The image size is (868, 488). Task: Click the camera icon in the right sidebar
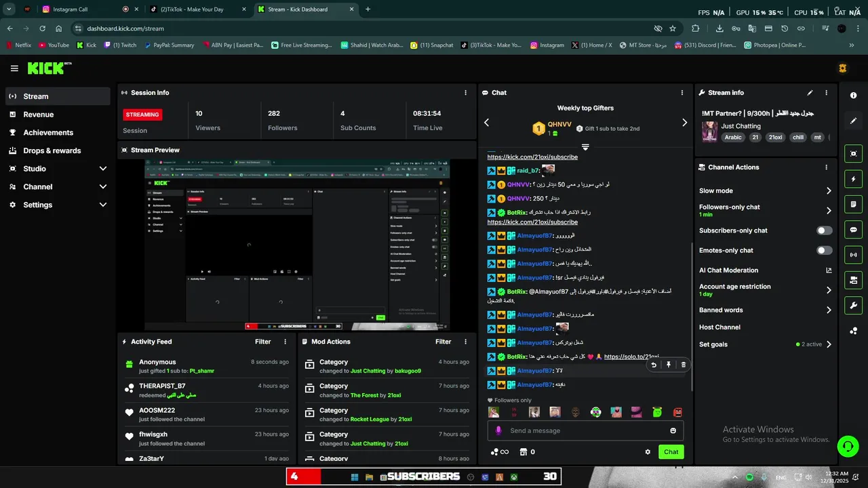tap(853, 280)
